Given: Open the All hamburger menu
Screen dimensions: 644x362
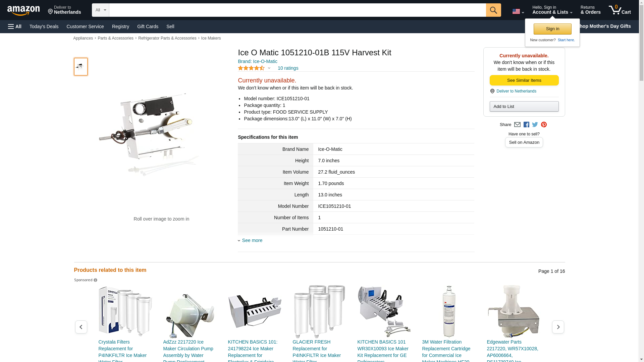Looking at the screenshot, I should point(15,26).
